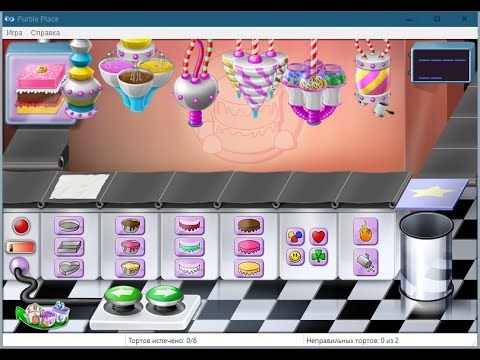Click the star delivery platform
This screenshot has height=360, width=480.
pos(432,194)
